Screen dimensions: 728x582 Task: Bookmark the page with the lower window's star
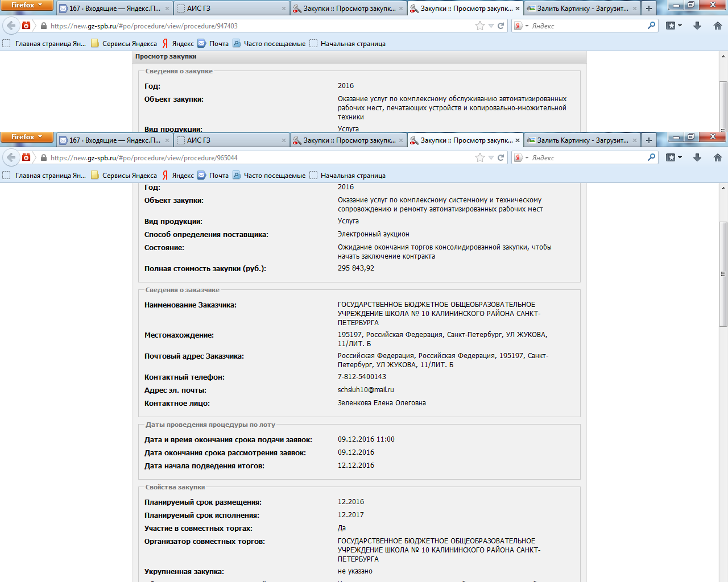point(480,157)
